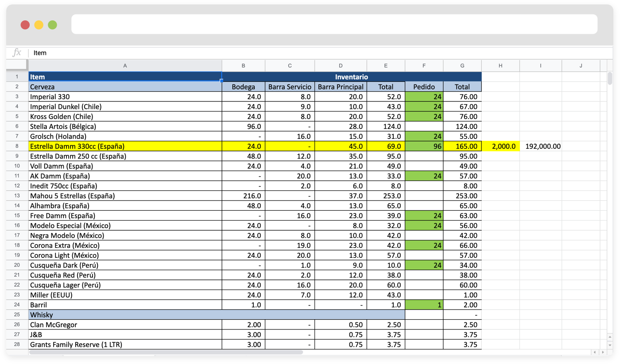Click the yellow minimize window button

point(39,25)
